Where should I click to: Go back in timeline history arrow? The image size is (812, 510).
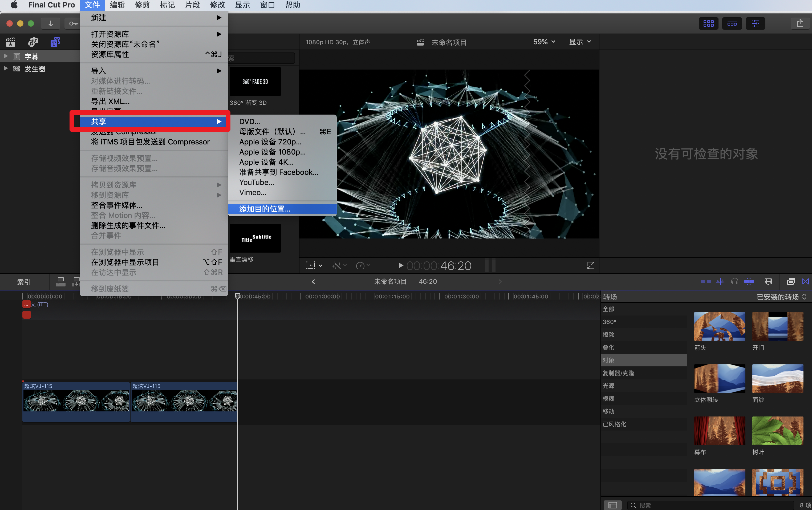coord(313,282)
